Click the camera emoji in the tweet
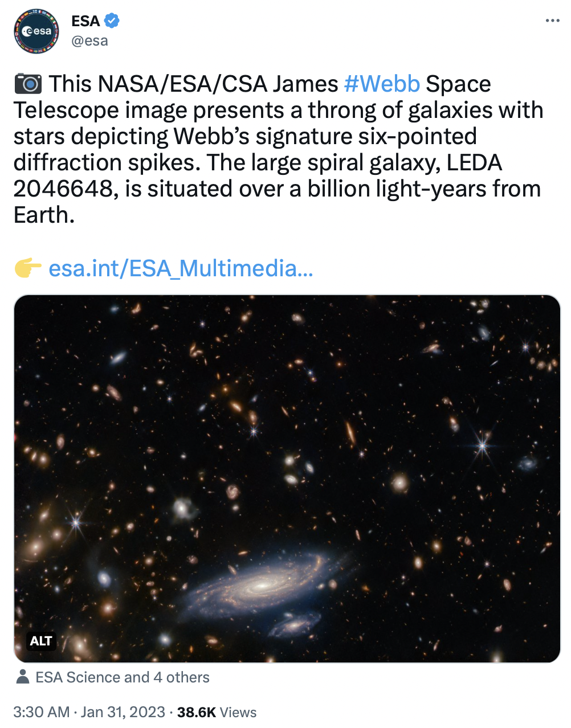 point(28,84)
